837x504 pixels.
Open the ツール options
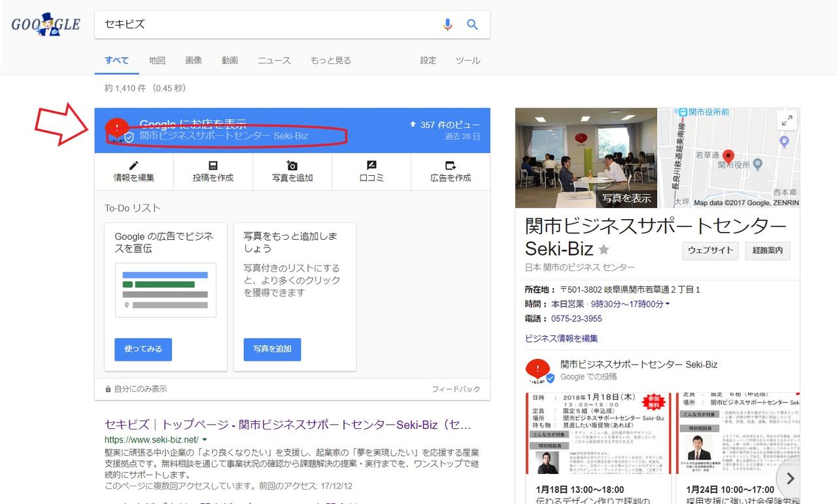point(468,60)
